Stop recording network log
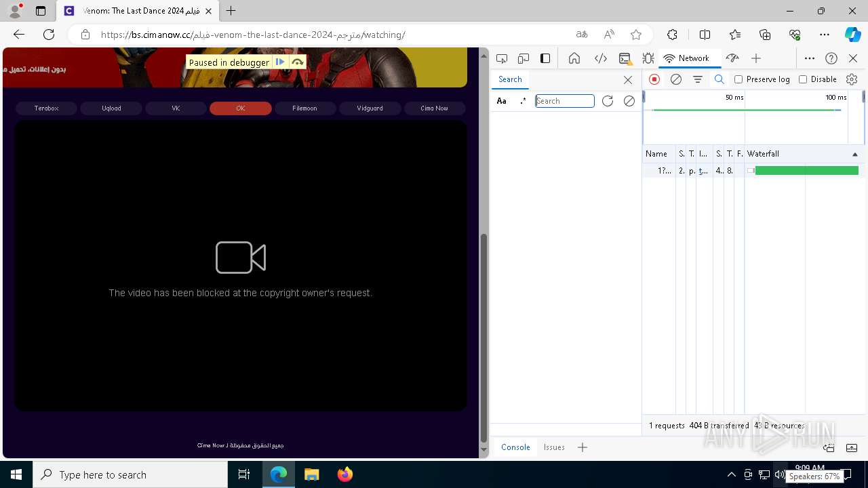The height and width of the screenshot is (488, 868). coord(654,79)
